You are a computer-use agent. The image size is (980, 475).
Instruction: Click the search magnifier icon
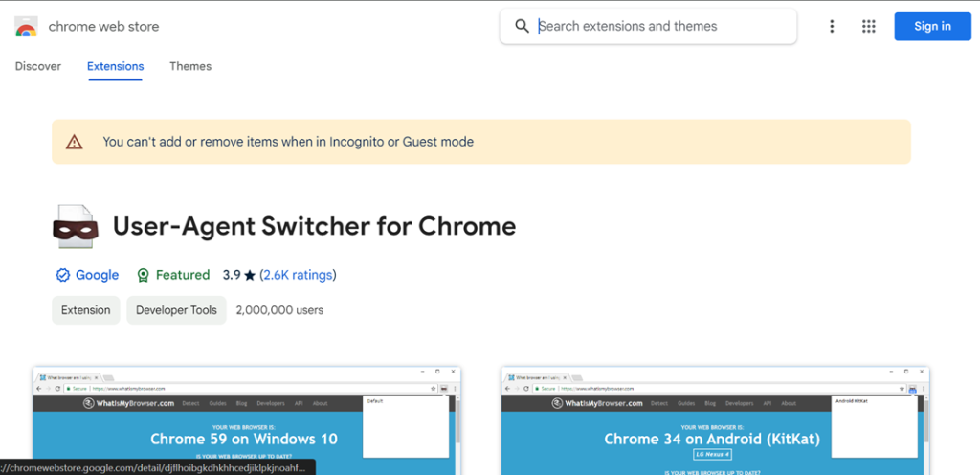(x=522, y=26)
